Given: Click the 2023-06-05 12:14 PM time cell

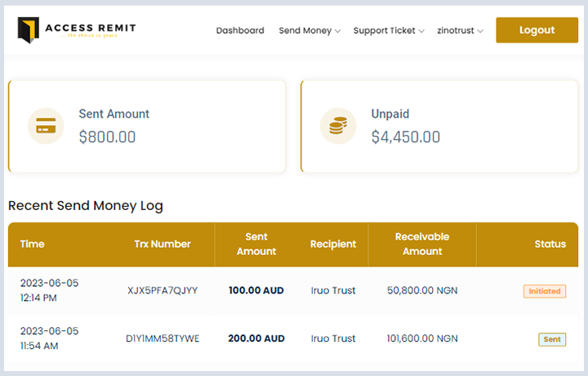Looking at the screenshot, I should pos(49,290).
